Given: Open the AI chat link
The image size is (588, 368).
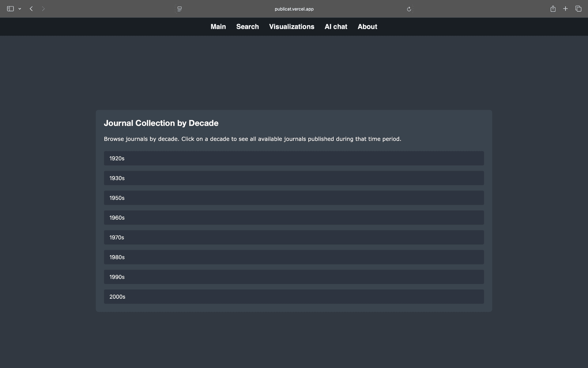Looking at the screenshot, I should tap(336, 27).
